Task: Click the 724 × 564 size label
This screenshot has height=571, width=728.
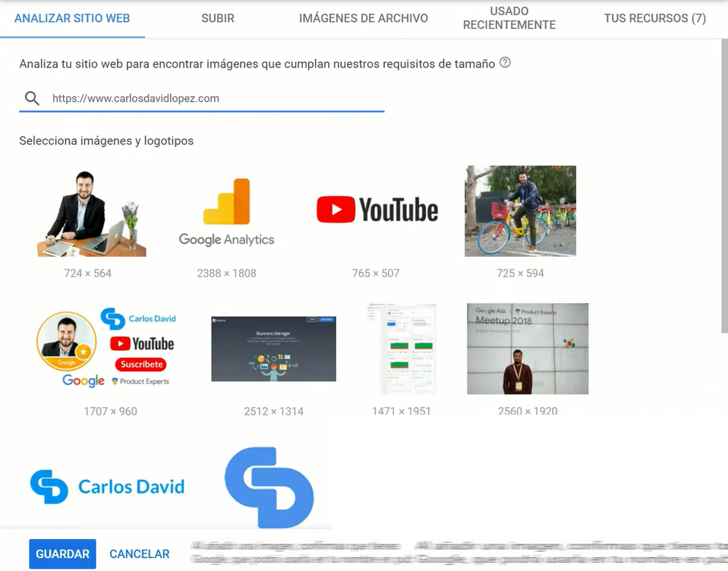Action: coord(88,273)
